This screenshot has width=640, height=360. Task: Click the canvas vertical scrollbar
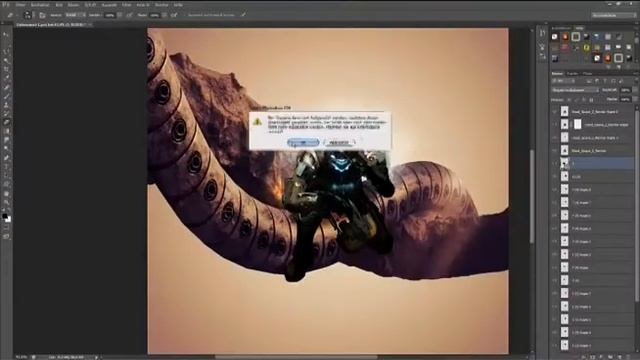(532, 196)
